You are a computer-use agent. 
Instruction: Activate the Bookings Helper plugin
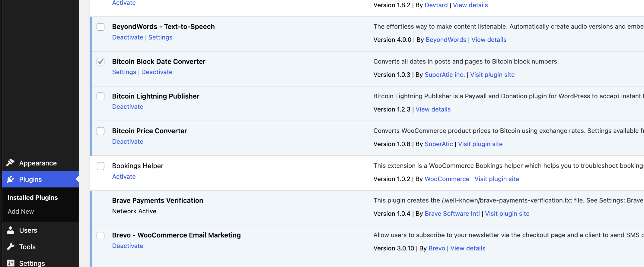[124, 177]
